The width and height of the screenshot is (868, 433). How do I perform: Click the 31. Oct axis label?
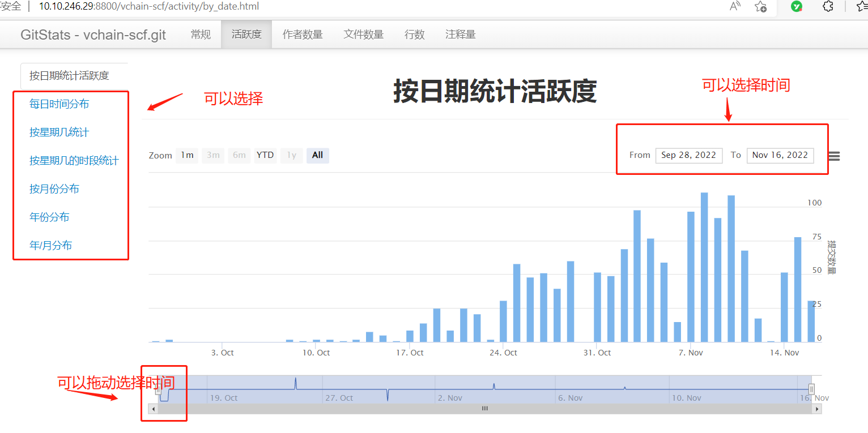(x=597, y=353)
